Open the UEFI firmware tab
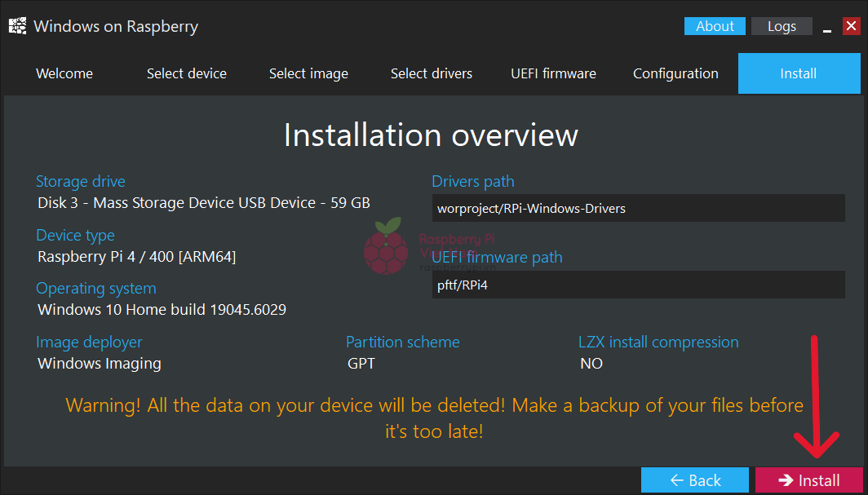The image size is (868, 495). [553, 73]
